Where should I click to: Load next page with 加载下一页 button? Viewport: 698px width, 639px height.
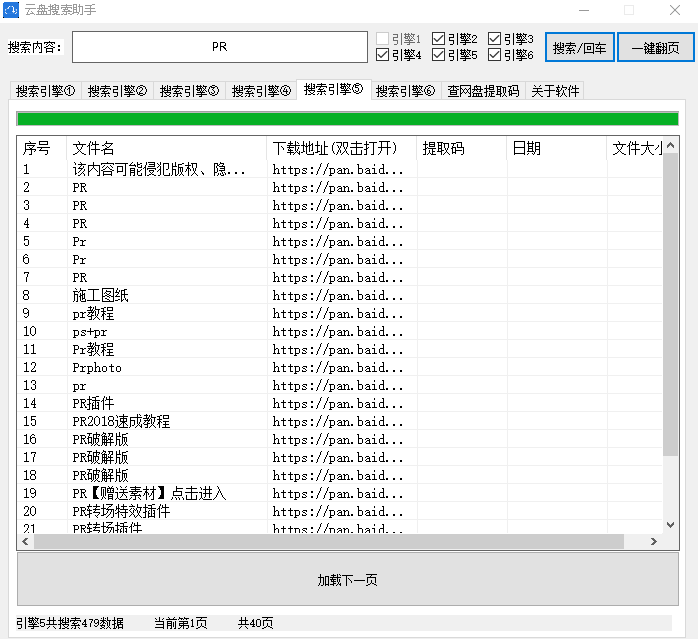tap(348, 579)
